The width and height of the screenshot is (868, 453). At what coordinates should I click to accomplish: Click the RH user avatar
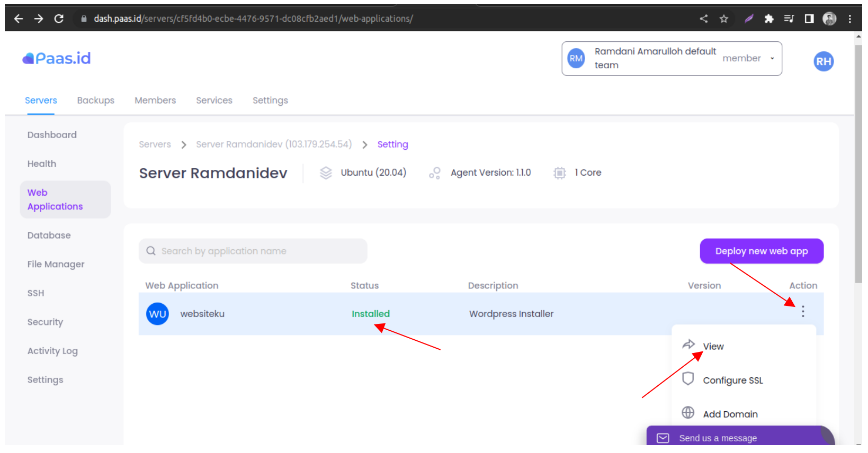[823, 61]
